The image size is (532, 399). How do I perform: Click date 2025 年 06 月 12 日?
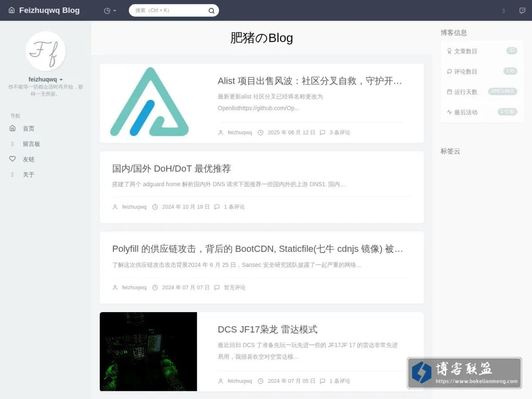291,133
